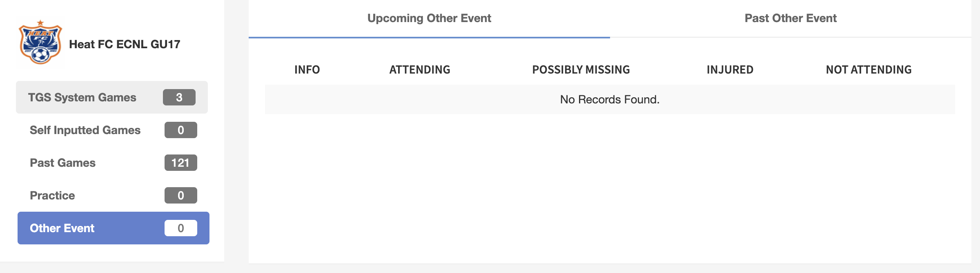Click the No Records Found row
The width and height of the screenshot is (980, 273).
click(x=610, y=99)
